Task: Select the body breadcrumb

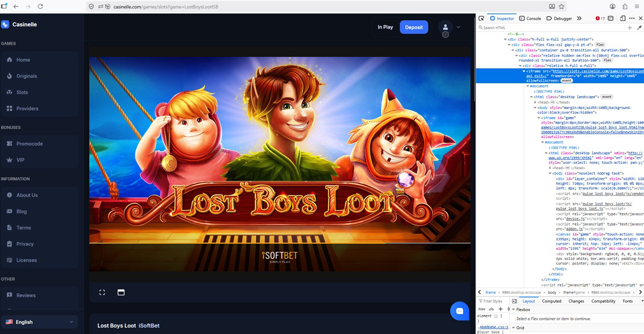Action: [553, 292]
